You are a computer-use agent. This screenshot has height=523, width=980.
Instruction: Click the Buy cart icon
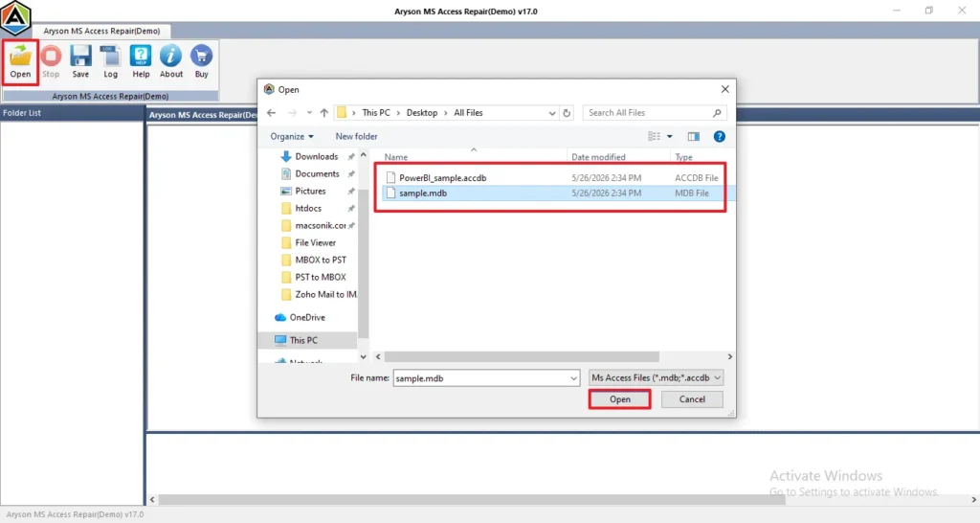[x=201, y=62]
